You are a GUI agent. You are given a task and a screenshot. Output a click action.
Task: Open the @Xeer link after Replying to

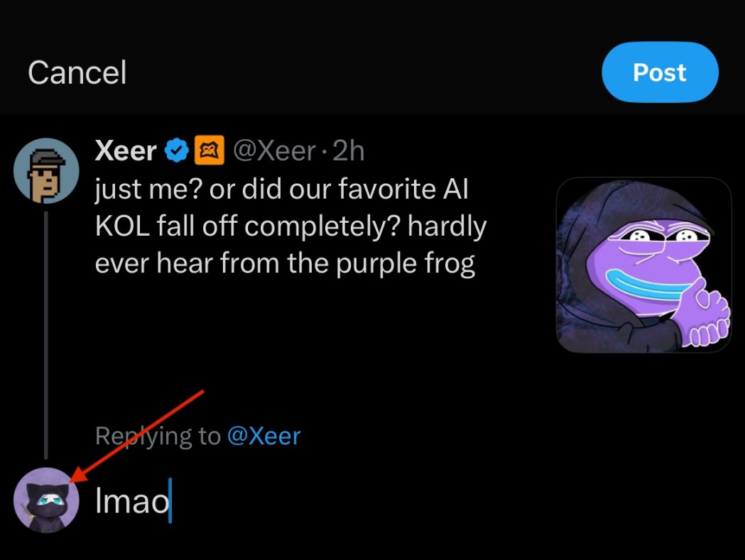coord(263,435)
